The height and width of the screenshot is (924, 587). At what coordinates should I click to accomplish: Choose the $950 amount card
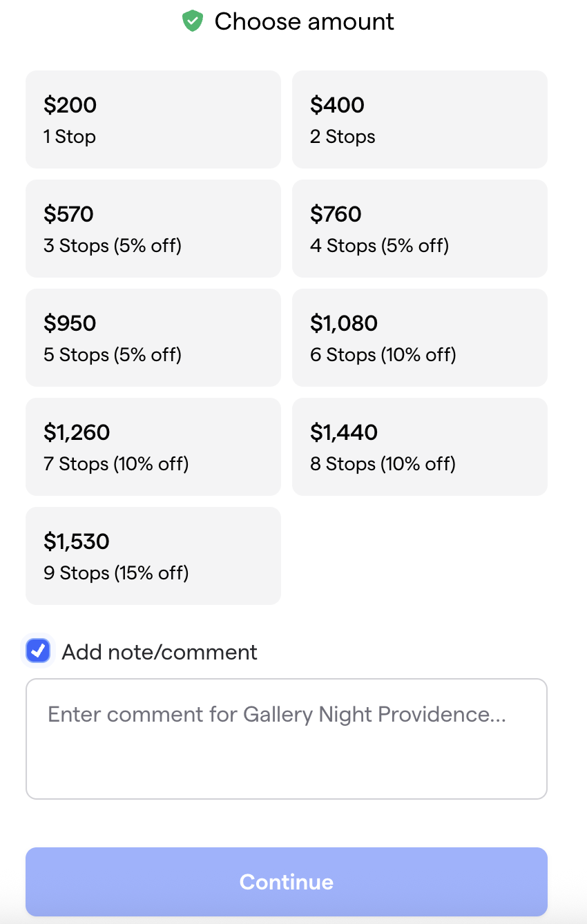(153, 337)
